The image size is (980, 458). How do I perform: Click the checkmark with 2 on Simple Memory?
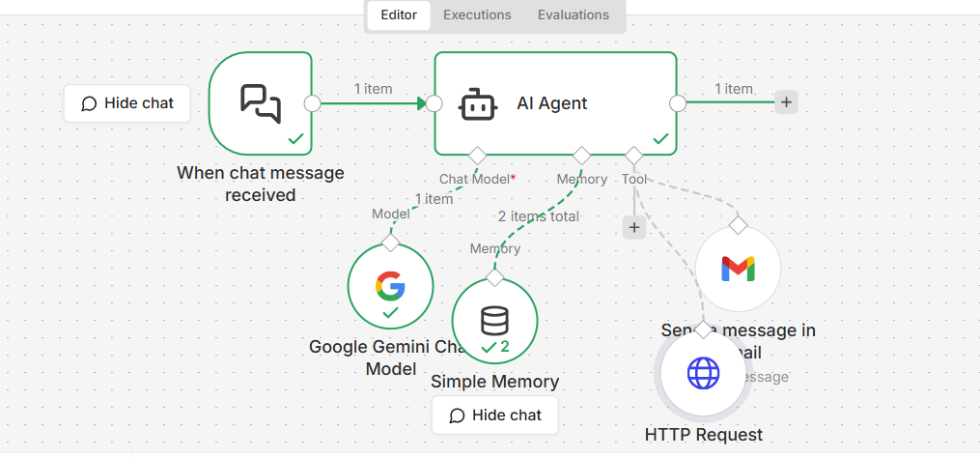coord(495,347)
